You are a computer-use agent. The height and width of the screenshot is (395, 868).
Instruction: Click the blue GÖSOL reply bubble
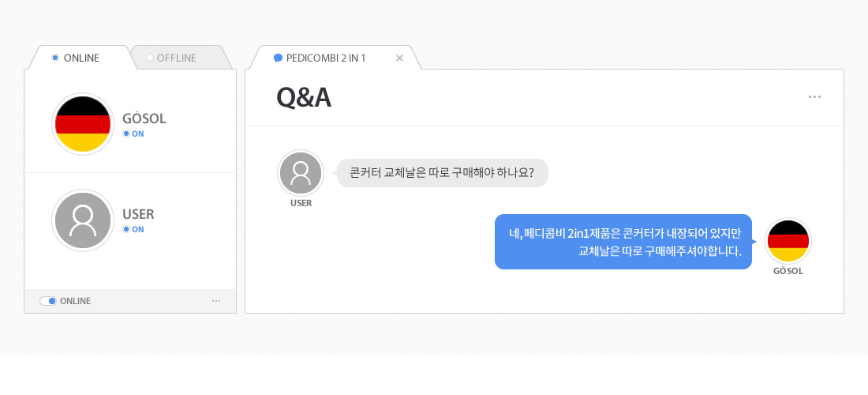(623, 242)
